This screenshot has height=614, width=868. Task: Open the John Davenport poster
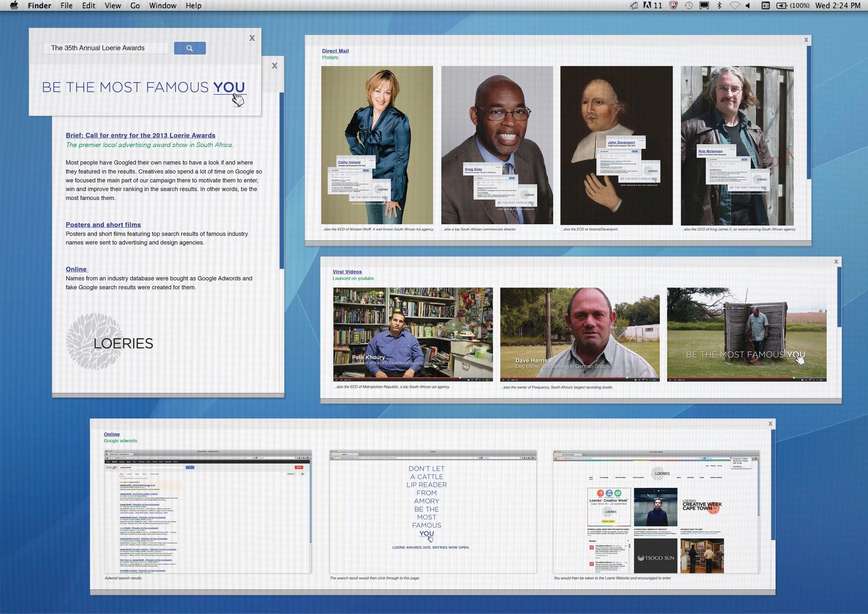[616, 145]
